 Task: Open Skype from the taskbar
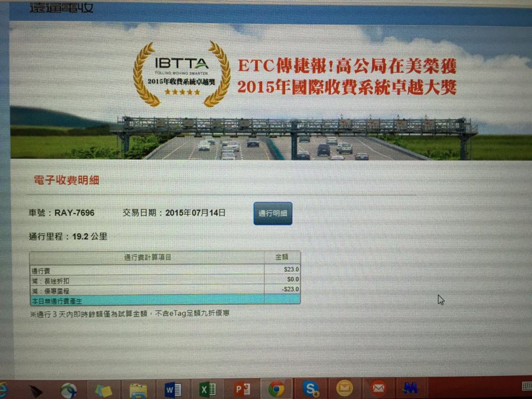[x=311, y=389]
